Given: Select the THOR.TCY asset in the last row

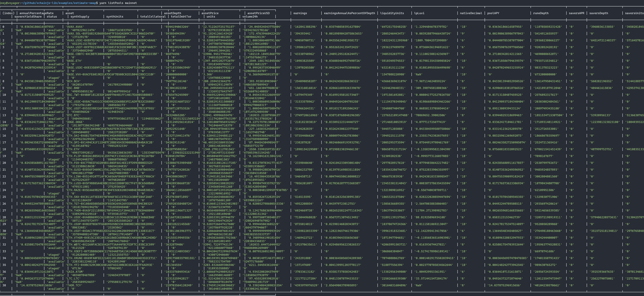Looking at the screenshot, I should pyautogui.click(x=74, y=285).
